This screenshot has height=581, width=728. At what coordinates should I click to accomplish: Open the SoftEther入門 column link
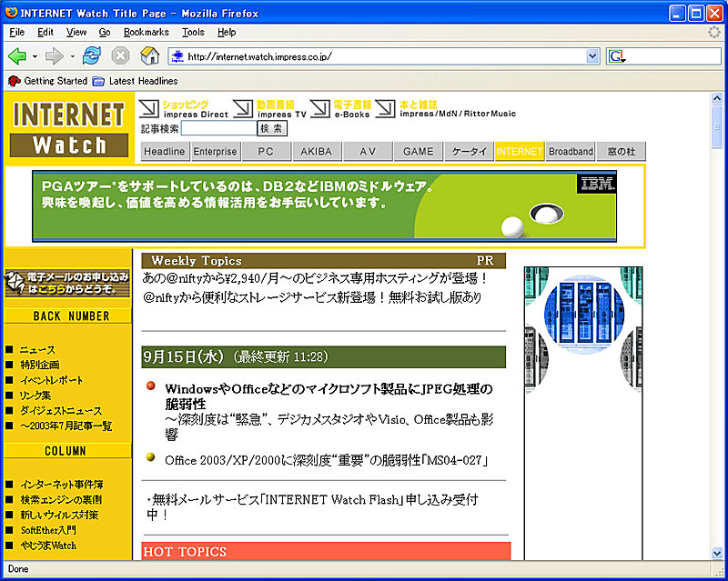[48, 530]
